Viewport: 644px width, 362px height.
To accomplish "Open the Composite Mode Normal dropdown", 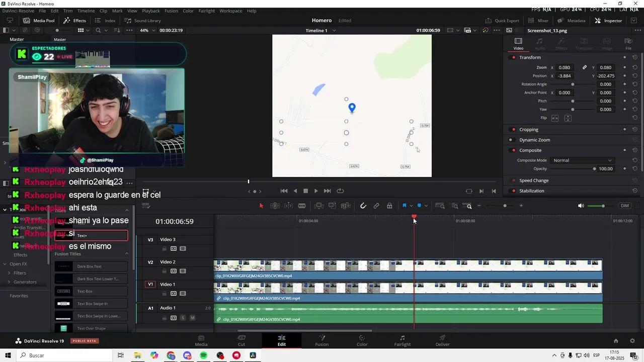I will 582,160.
